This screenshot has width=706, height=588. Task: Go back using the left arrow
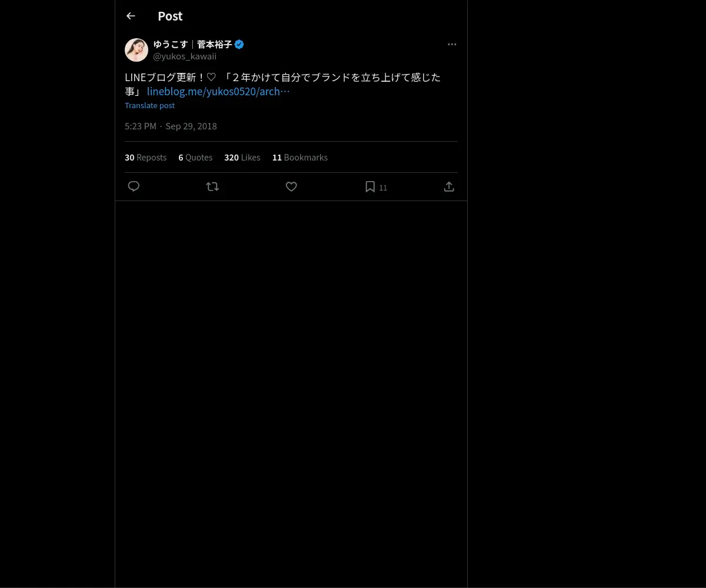click(x=131, y=16)
